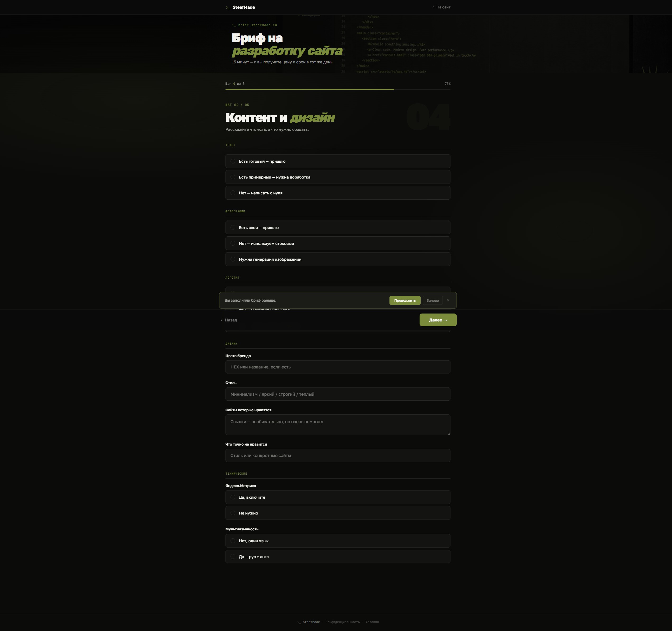The width and height of the screenshot is (672, 631).
Task: Click the 'Стиль или конкретные сайты' input
Action: (x=338, y=456)
